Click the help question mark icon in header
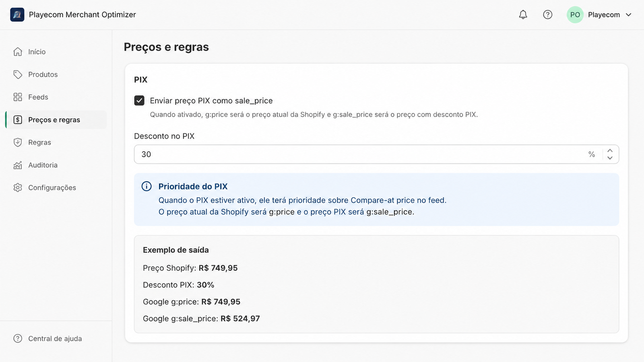The image size is (644, 362). 547,14
